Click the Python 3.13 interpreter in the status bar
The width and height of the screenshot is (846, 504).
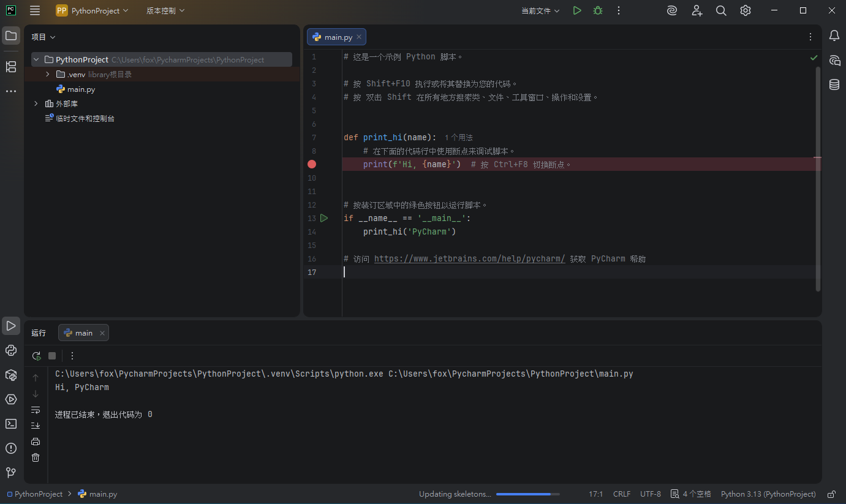[x=768, y=494]
